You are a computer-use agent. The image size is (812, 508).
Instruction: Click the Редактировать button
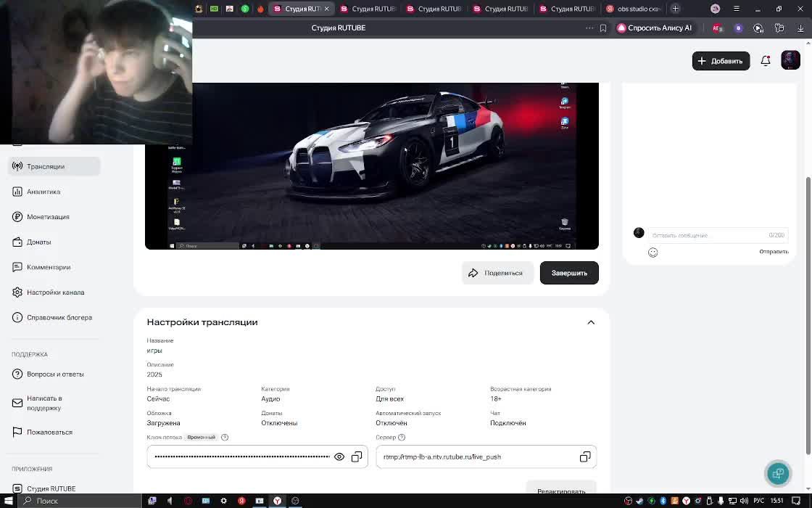coord(561,489)
